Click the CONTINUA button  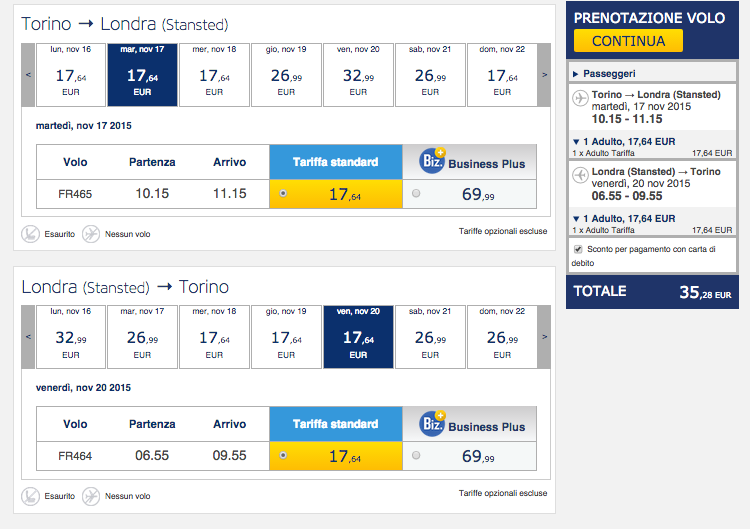(628, 41)
